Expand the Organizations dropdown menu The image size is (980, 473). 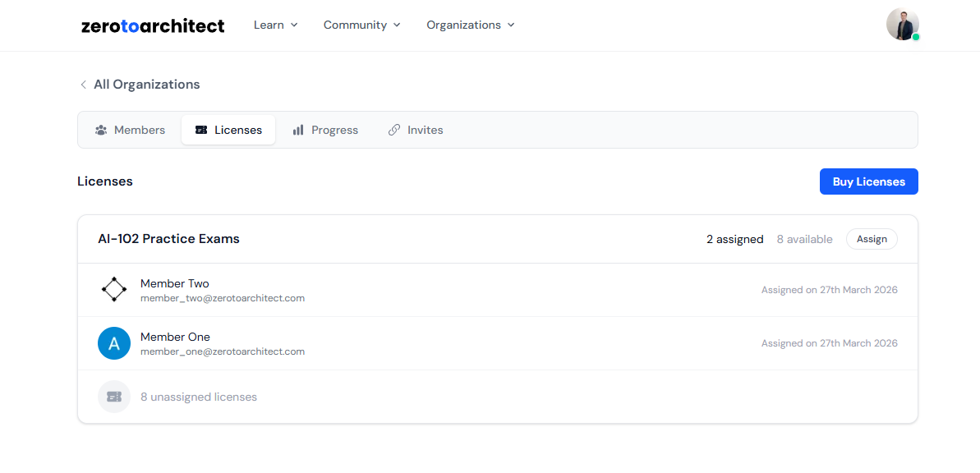point(470,25)
